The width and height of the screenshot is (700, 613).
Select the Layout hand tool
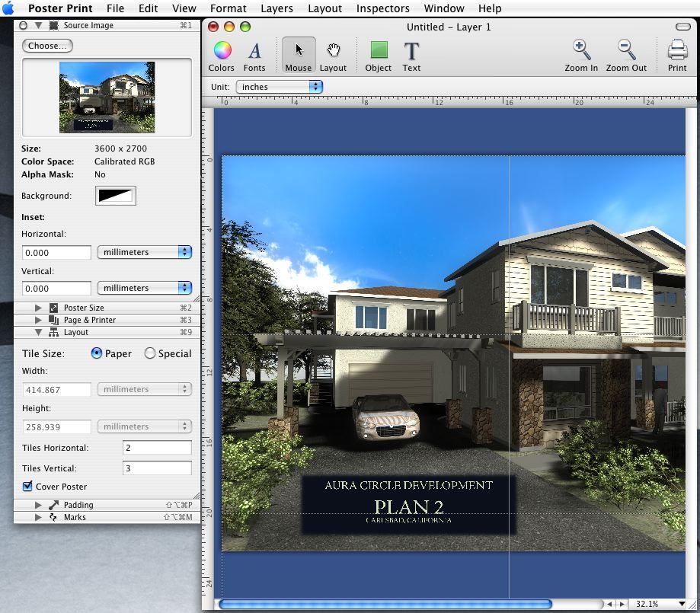[x=333, y=56]
